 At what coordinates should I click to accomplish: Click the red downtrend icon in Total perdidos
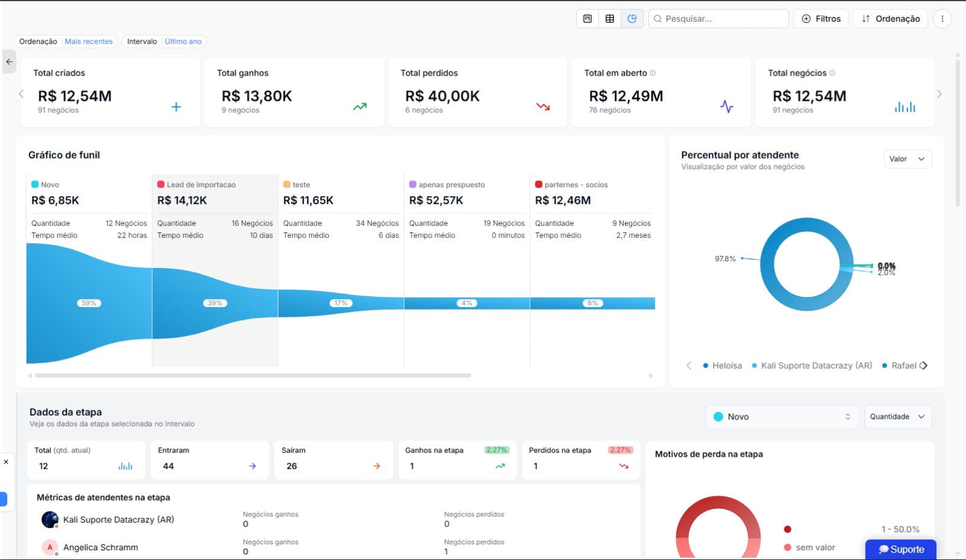(x=543, y=107)
